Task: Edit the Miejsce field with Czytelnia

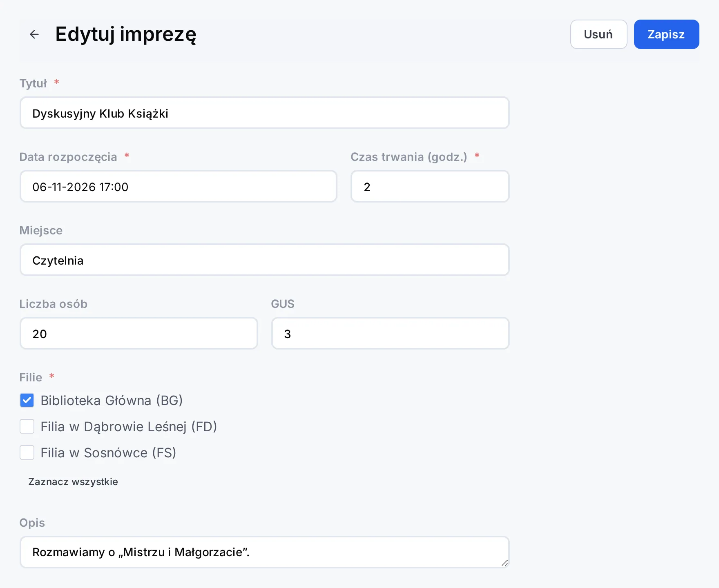Action: pyautogui.click(x=264, y=260)
